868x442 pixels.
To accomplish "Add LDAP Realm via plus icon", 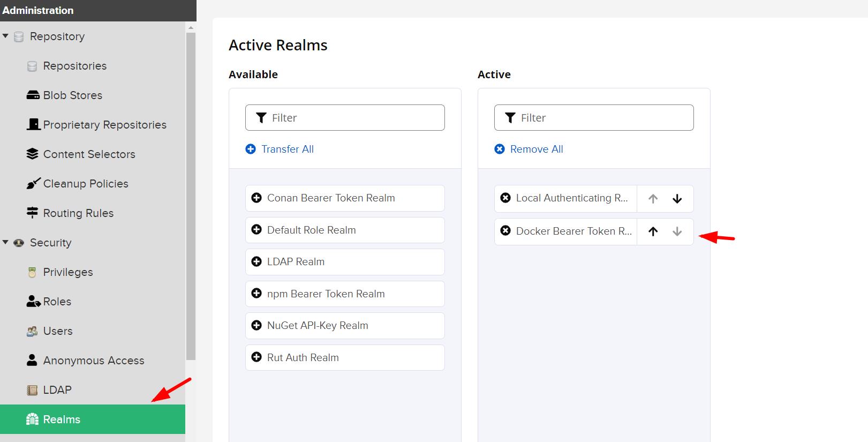I will tap(256, 261).
